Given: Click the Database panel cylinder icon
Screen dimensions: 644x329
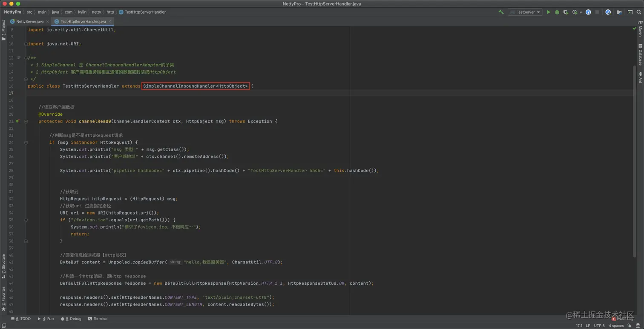Looking at the screenshot, I should 640,46.
